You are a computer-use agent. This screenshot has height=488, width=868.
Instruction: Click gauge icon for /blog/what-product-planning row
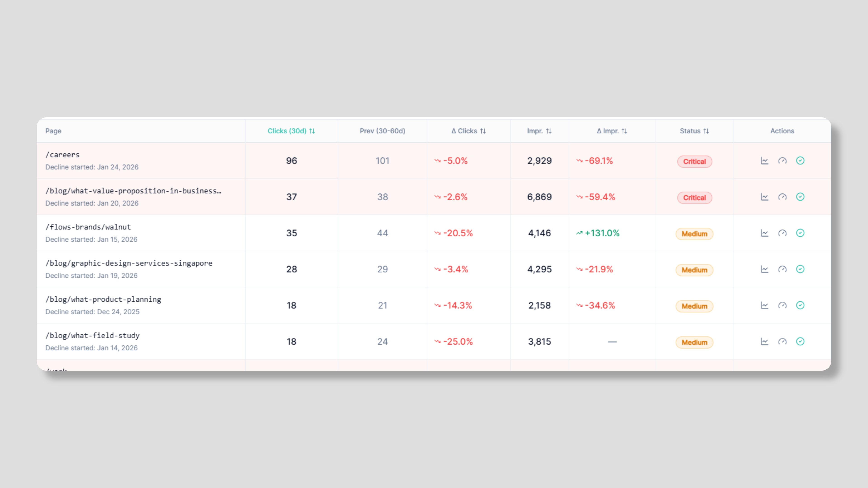782,305
